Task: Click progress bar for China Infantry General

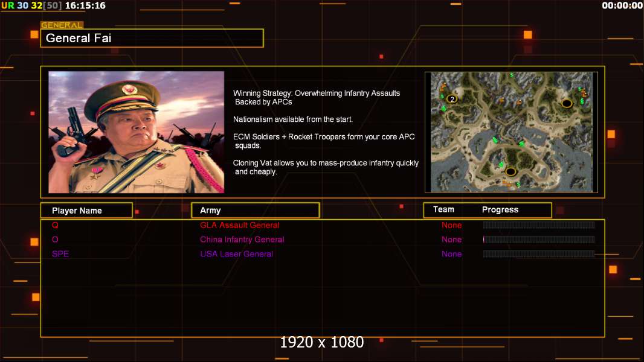Action: (539, 239)
